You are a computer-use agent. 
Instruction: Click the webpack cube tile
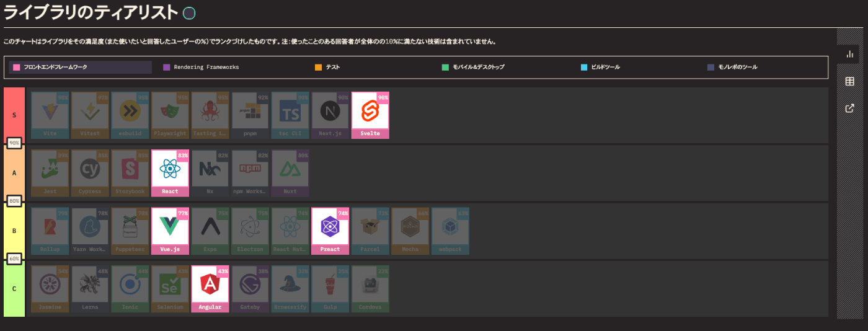point(451,231)
